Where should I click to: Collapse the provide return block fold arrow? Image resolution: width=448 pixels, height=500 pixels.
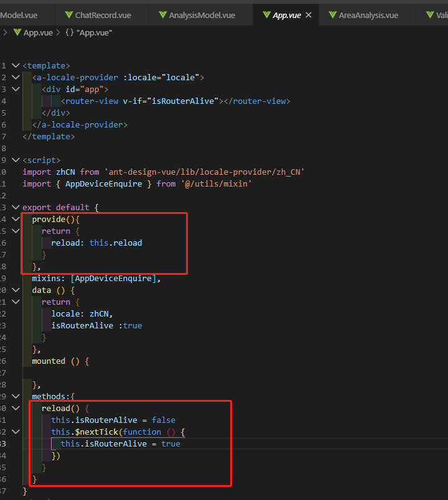[16, 231]
